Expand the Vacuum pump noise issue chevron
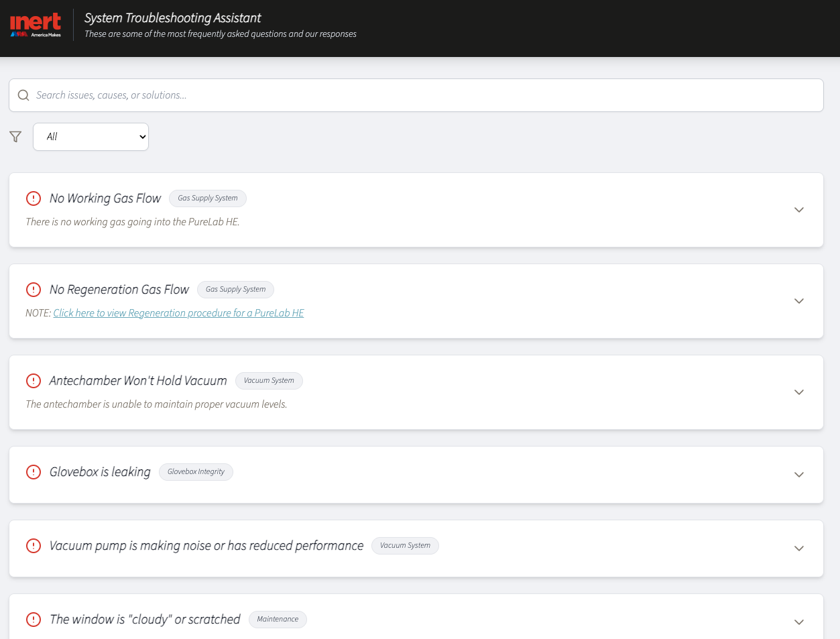Viewport: 840px width, 639px height. (799, 548)
